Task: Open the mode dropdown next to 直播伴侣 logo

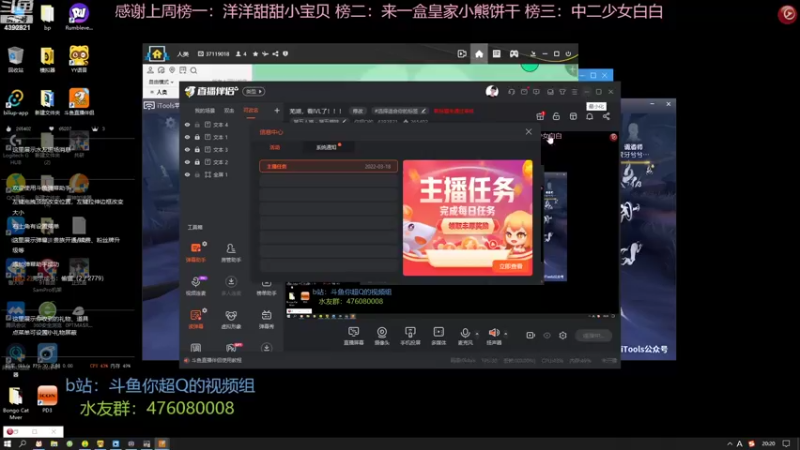Action: 254,92
